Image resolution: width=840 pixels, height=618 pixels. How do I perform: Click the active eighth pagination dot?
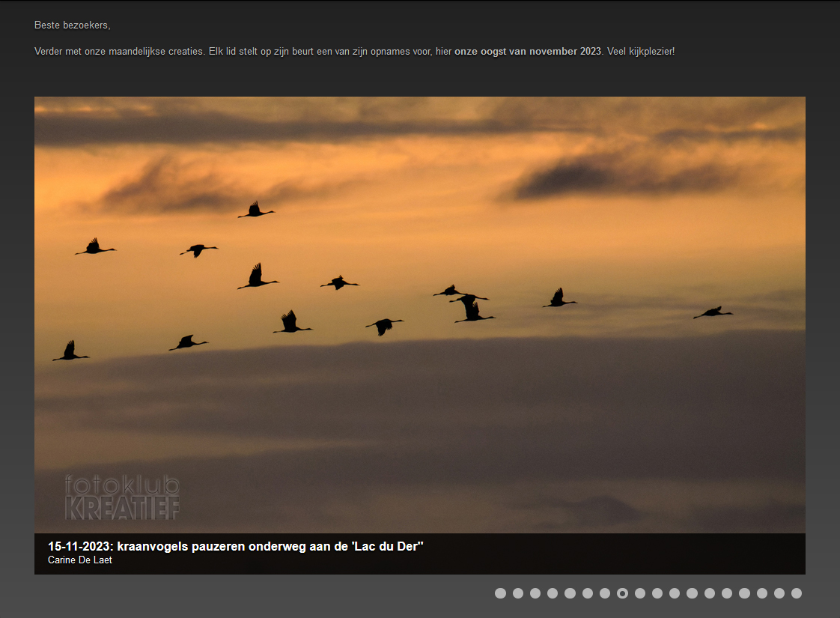622,593
